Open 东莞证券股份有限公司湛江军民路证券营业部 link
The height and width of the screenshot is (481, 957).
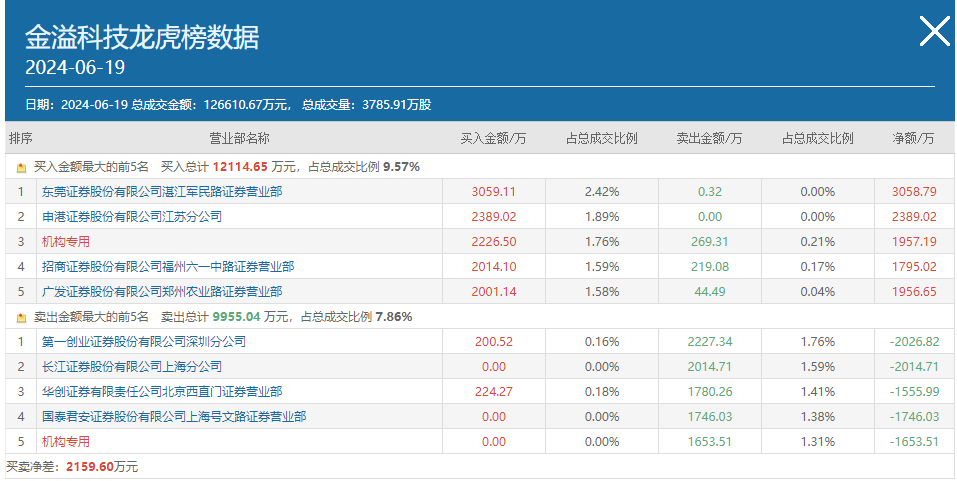(162, 192)
